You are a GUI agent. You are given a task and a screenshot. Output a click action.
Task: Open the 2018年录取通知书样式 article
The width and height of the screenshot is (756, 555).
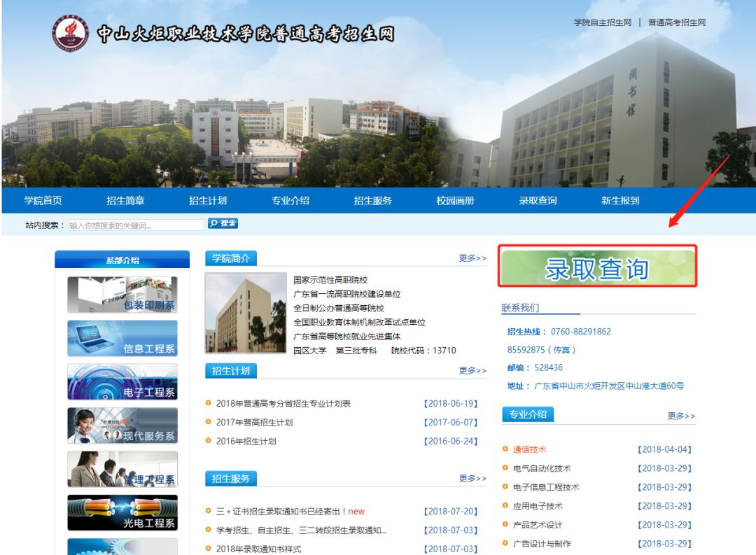pos(258,549)
